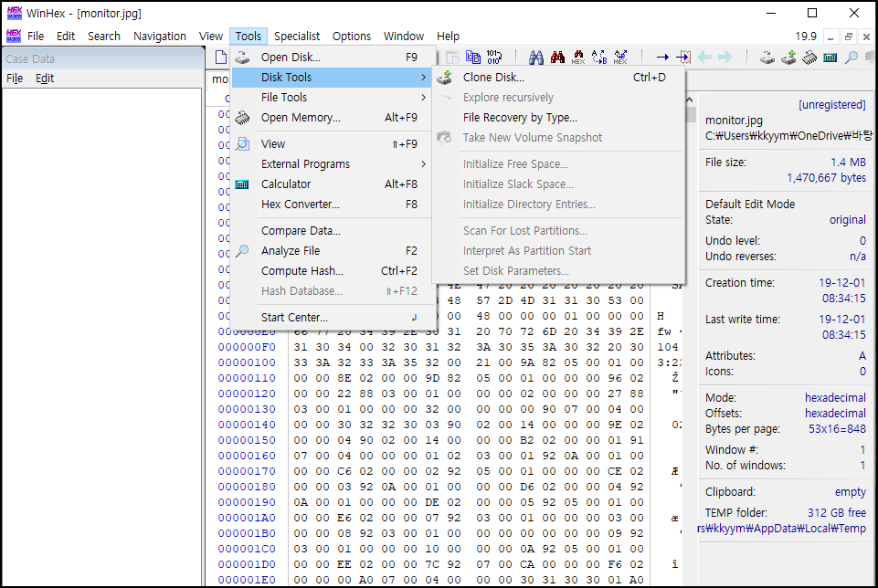Restore the inner document window button
878x588 pixels.
tap(849, 37)
